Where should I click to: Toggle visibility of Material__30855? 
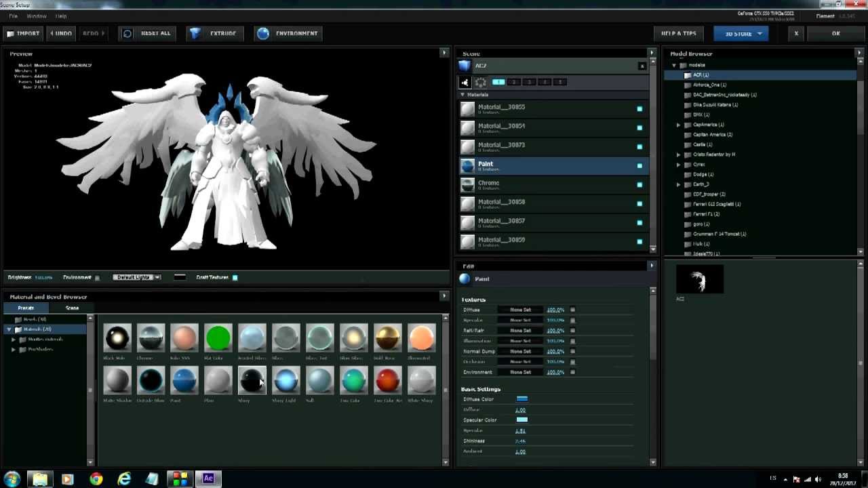[639, 108]
